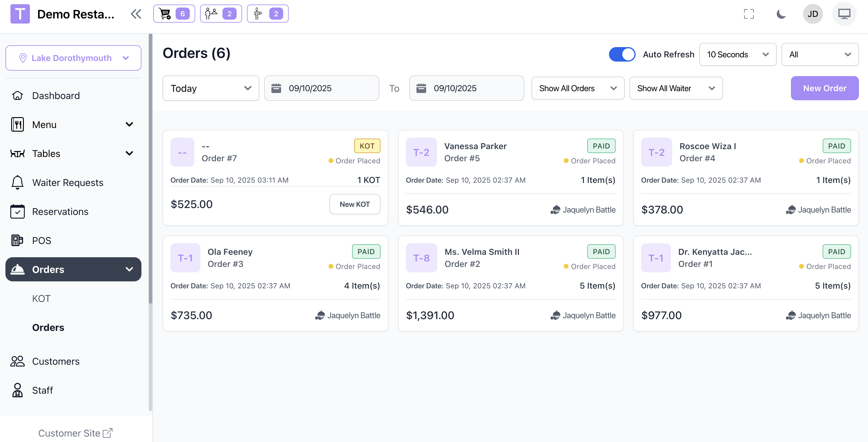Open the JD user avatar

pos(812,14)
